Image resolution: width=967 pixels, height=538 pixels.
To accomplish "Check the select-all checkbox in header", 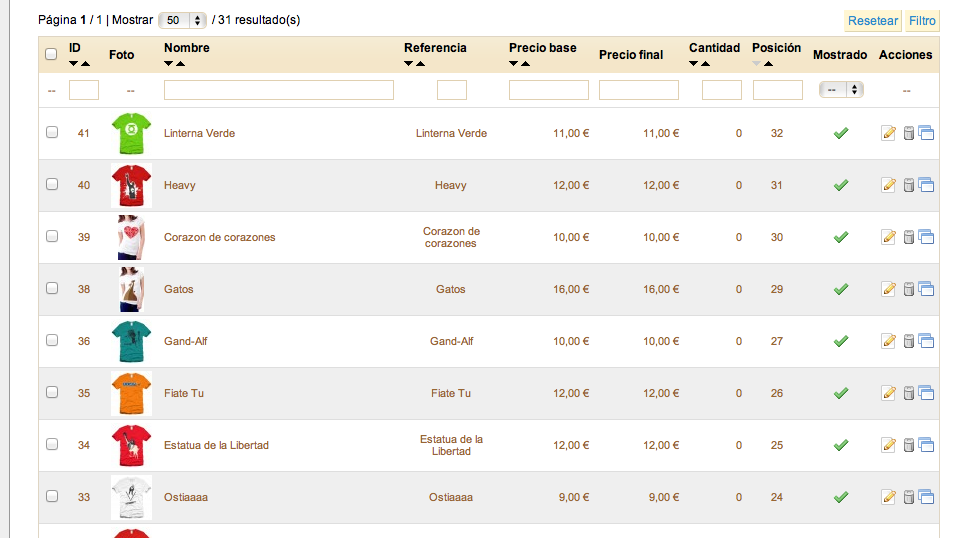I will point(51,54).
